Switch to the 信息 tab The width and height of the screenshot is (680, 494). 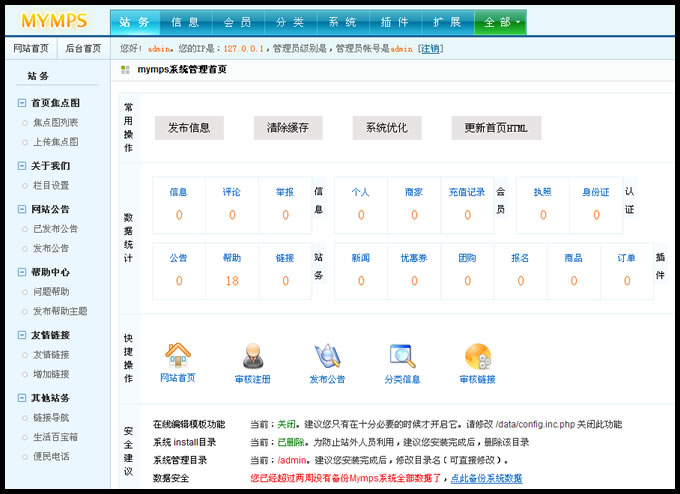[186, 22]
